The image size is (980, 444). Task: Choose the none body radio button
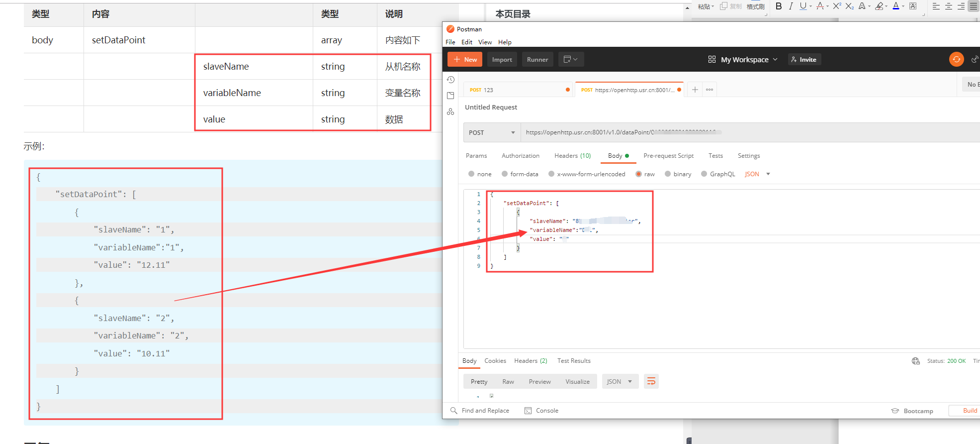point(471,174)
